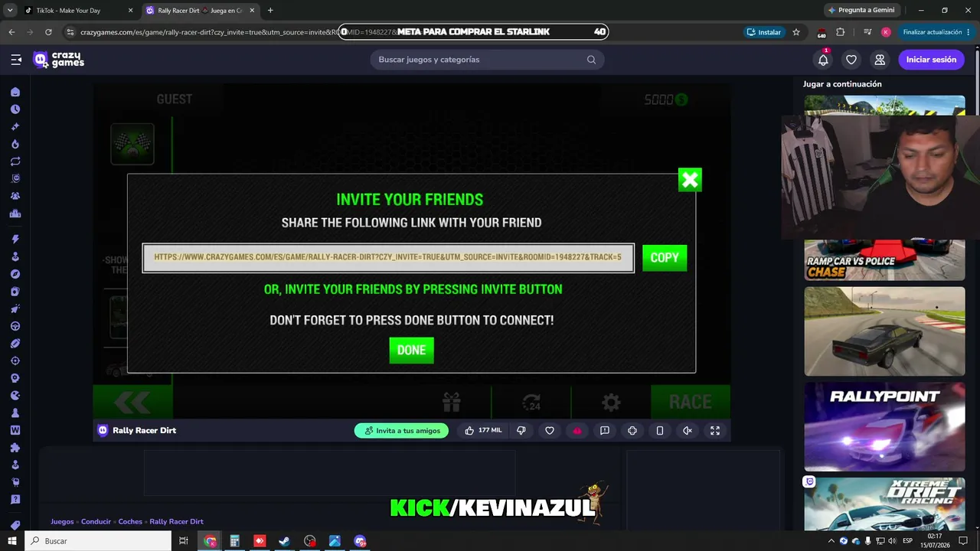Open trending flame icon in sidebar
The width and height of the screenshot is (980, 551).
pos(15,144)
